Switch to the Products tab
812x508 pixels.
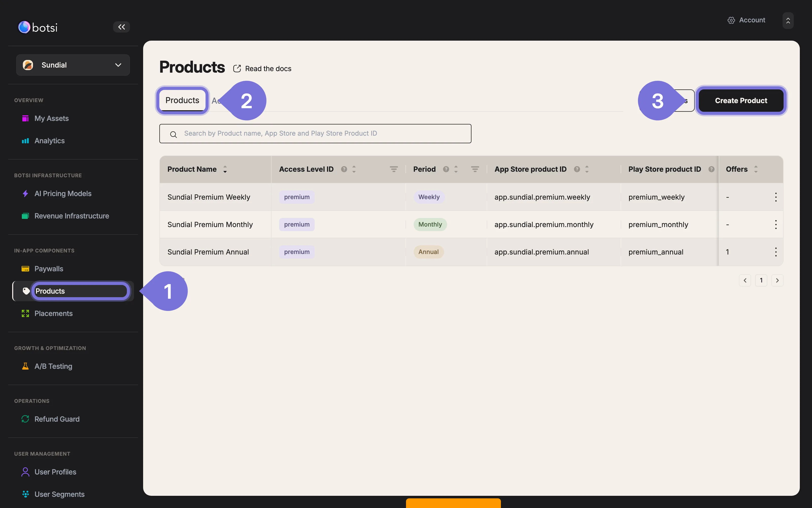[182, 101]
